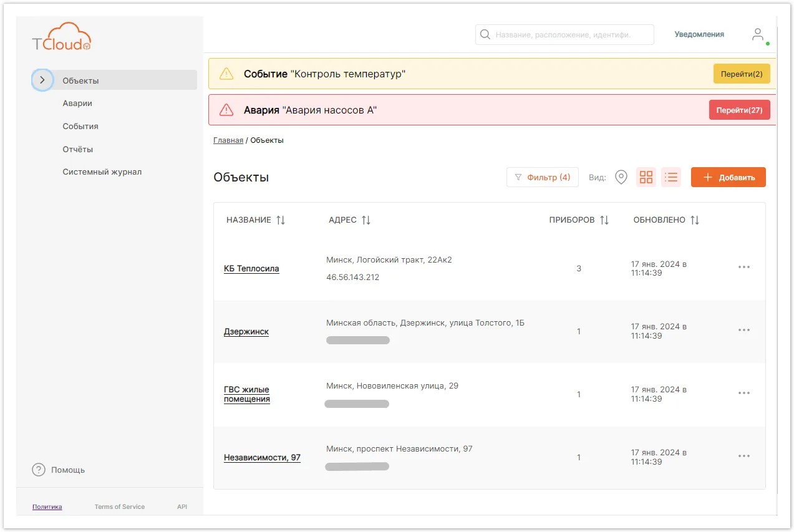Sort table by Приборов column
This screenshot has height=532, width=794.
(x=604, y=220)
